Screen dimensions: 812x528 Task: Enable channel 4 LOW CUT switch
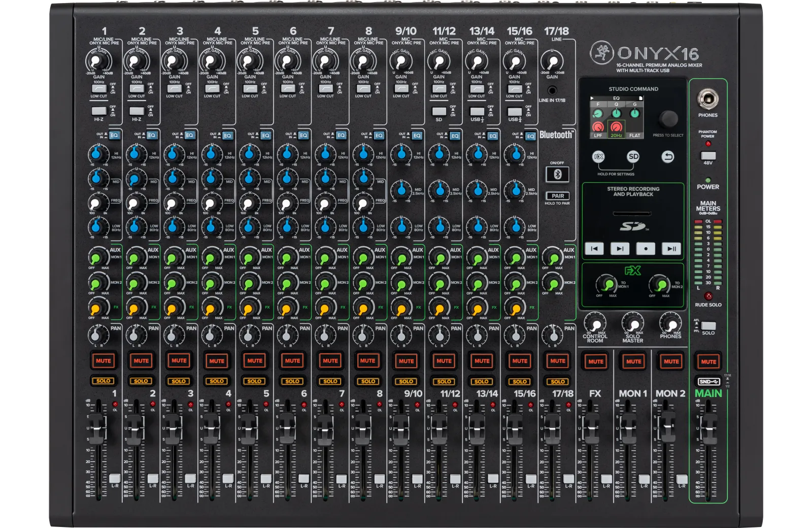(212, 88)
